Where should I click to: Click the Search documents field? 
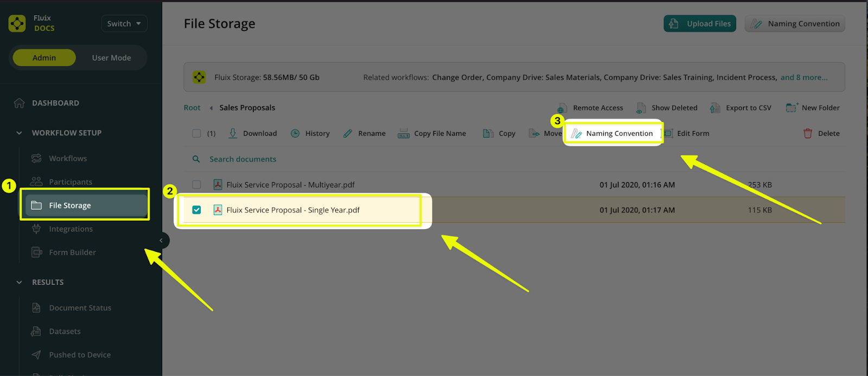(243, 159)
